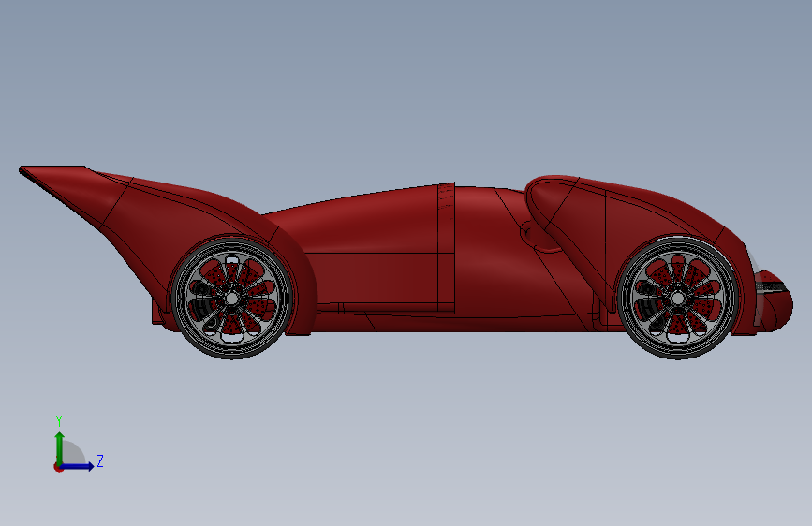Select the right wheel of the car
The height and width of the screenshot is (526, 812).
(678, 299)
